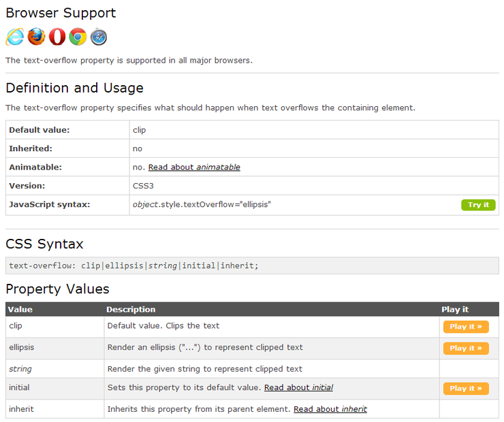Click the Definition and Usage heading

[74, 88]
